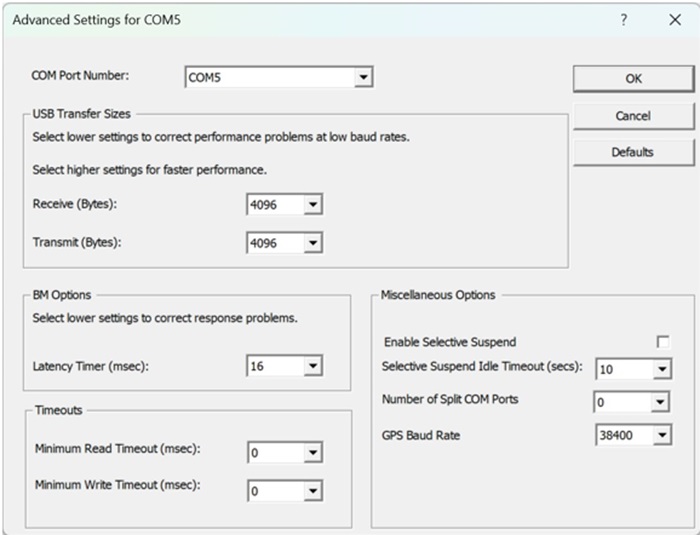Expand Selective Suspend Idle Timeout dropdown
Viewport: 700px width, 535px height.
(661, 369)
